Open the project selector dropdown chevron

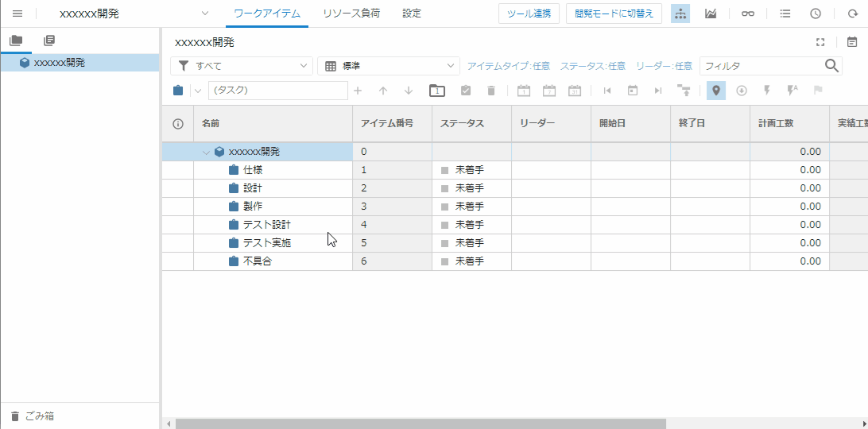[x=205, y=14]
